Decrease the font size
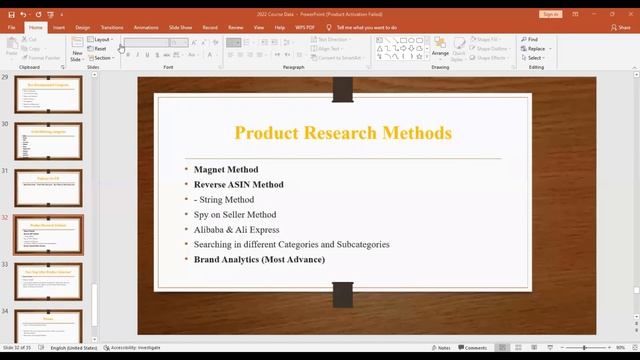Image resolution: width=640 pixels, height=360 pixels. 204,42
